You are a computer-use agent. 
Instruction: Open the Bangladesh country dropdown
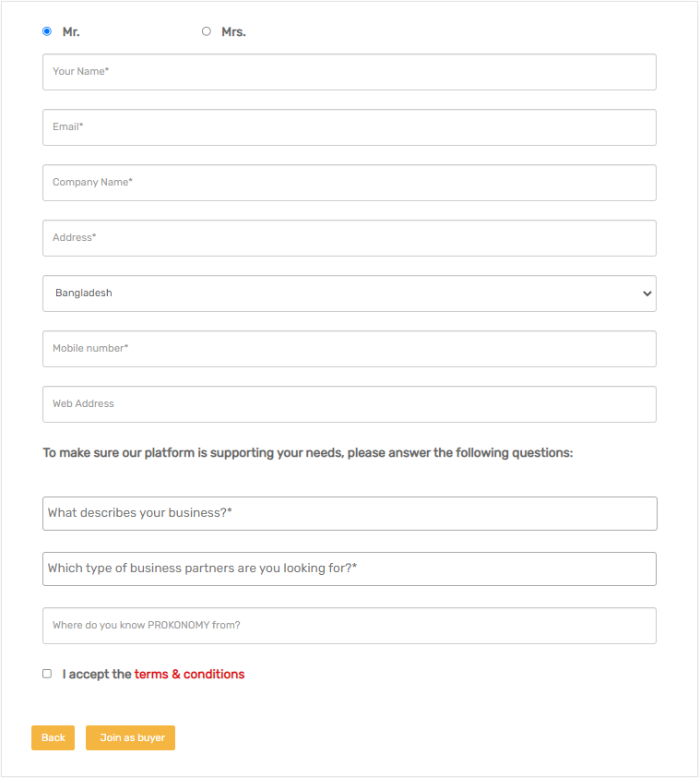[x=349, y=293]
